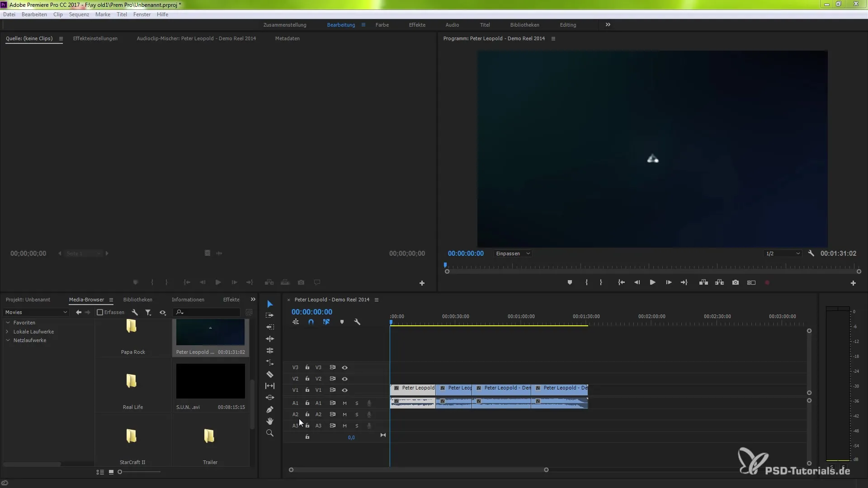Click timeline timecode 00:00:00:00
868x488 pixels.
(x=312, y=312)
